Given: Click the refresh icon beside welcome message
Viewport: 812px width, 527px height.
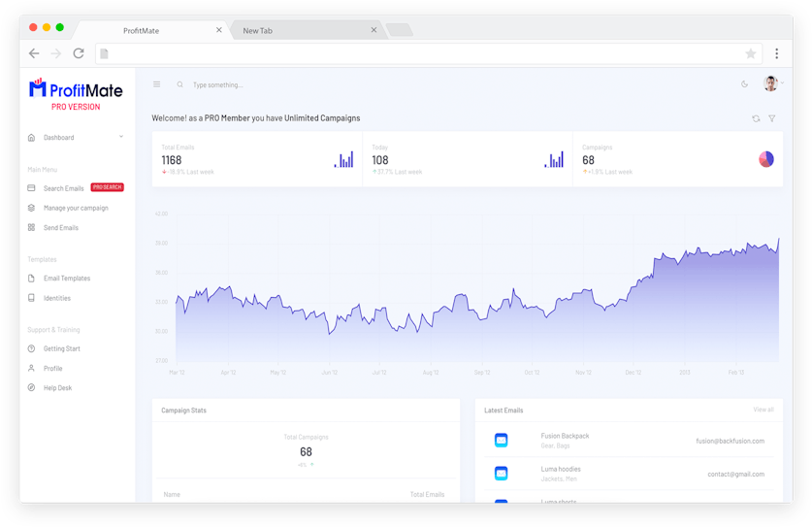Looking at the screenshot, I should click(756, 118).
